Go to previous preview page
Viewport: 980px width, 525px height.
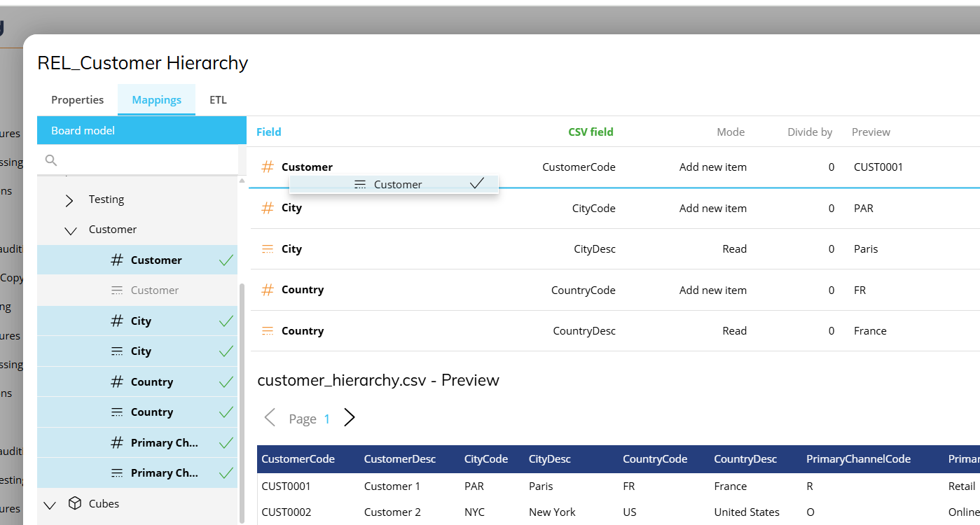(270, 418)
